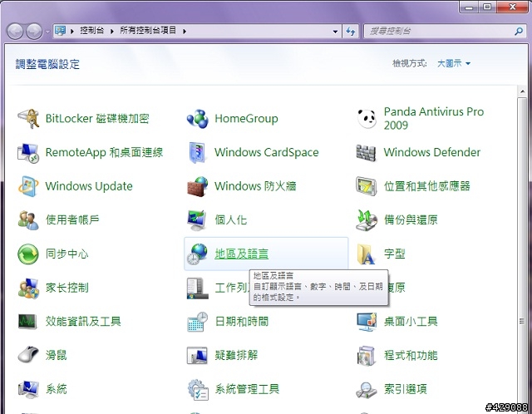Click the 個人化 text link
532x414 pixels.
tap(231, 220)
